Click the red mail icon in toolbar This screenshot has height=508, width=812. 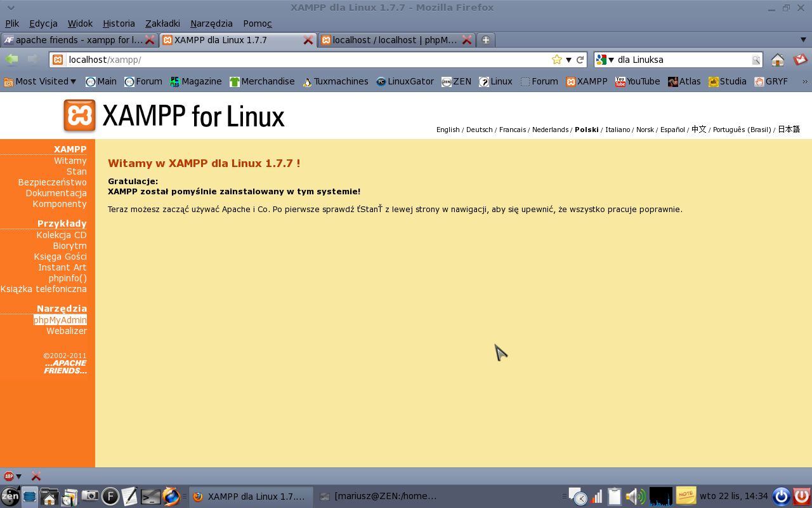coord(800,60)
